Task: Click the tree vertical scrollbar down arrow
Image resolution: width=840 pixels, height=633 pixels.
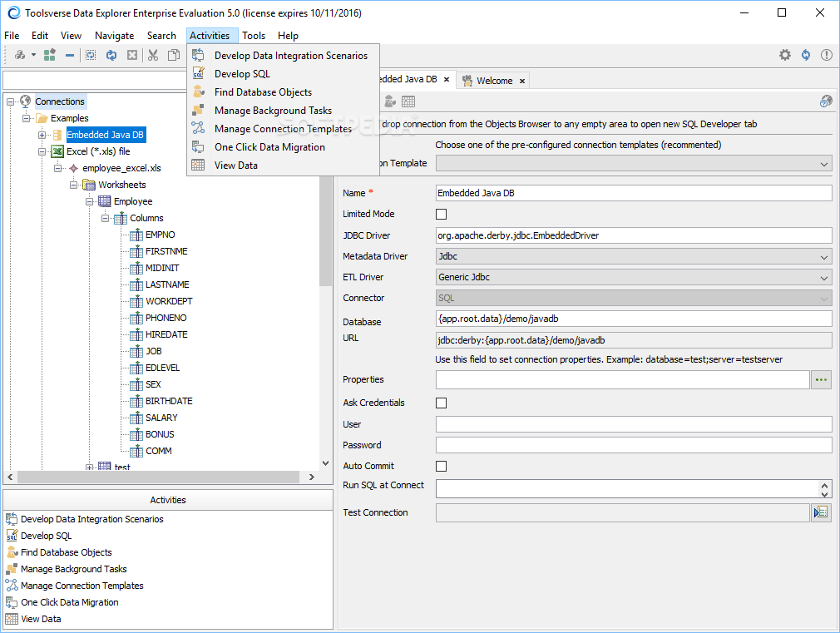Action: tap(325, 463)
